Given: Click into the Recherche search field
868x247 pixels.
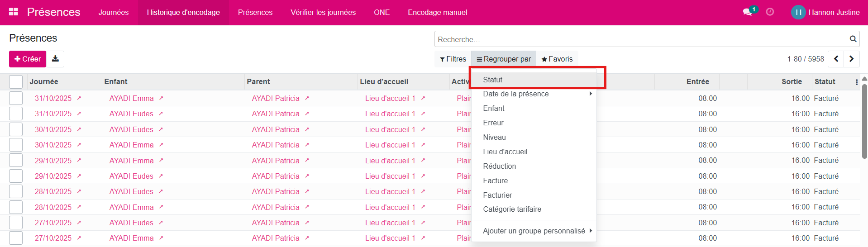Looking at the screenshot, I should (x=640, y=39).
